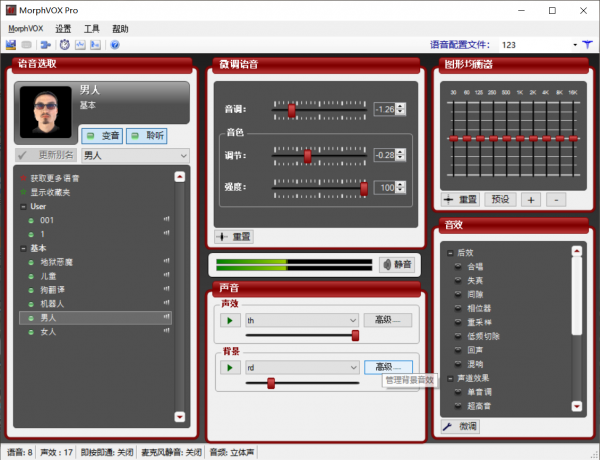Click voice list scroll-down arrow
Viewport: 600px width, 460px height.
tap(179, 416)
